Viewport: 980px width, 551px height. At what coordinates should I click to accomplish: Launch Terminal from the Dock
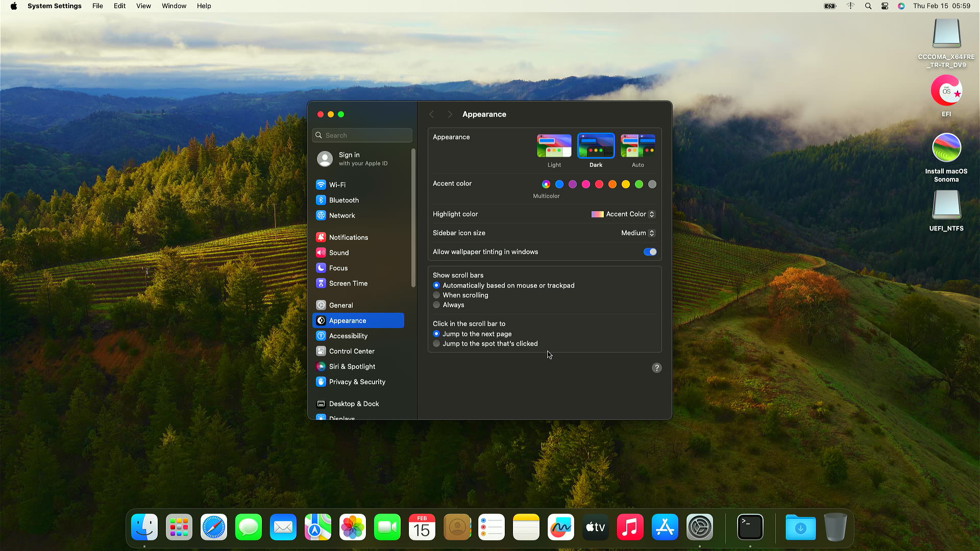pos(750,527)
